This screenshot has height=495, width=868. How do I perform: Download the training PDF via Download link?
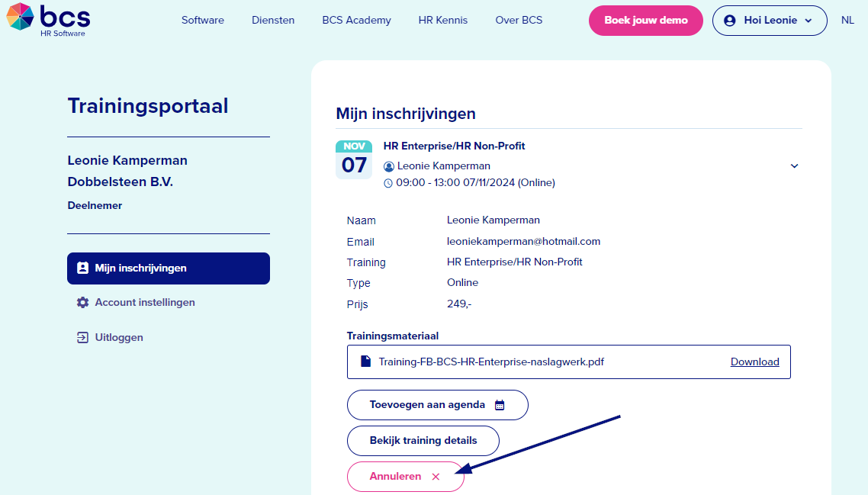coord(754,362)
